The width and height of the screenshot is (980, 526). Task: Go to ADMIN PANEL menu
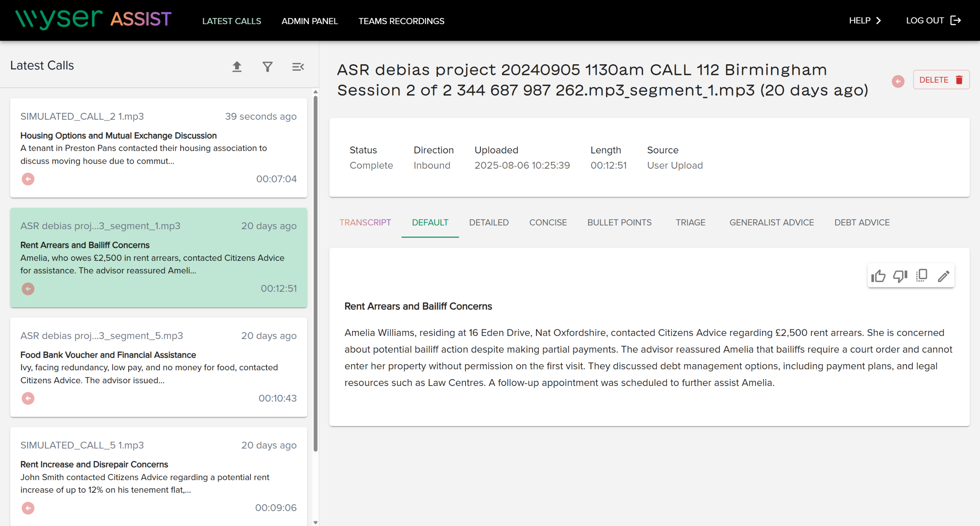309,21
